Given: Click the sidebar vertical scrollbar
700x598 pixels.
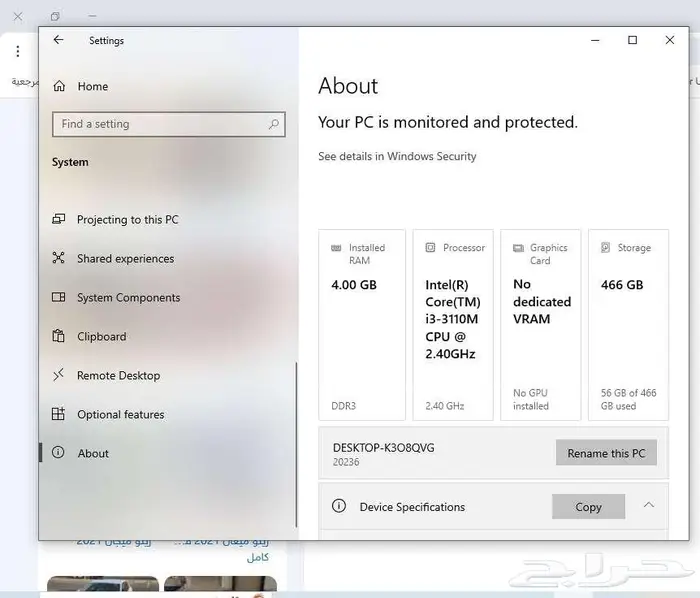Looking at the screenshot, I should 296,440.
